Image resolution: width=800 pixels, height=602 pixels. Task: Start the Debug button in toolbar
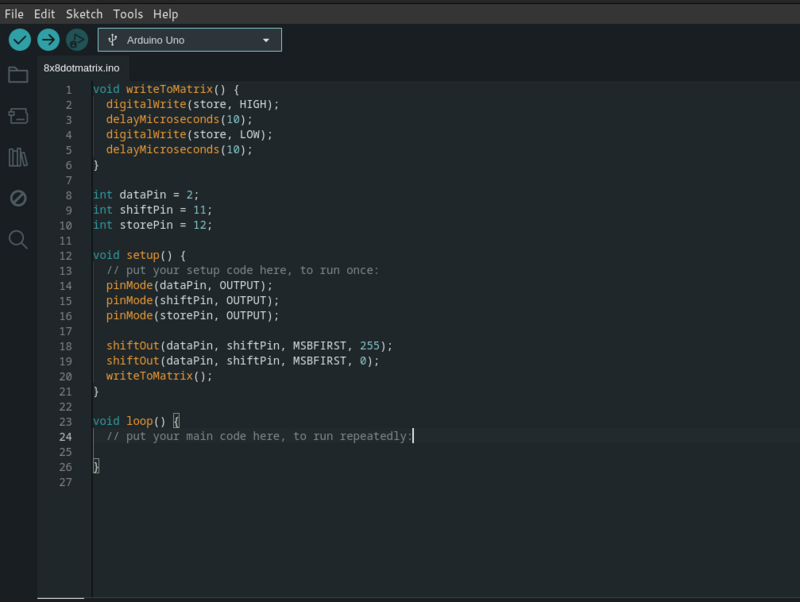(77, 40)
